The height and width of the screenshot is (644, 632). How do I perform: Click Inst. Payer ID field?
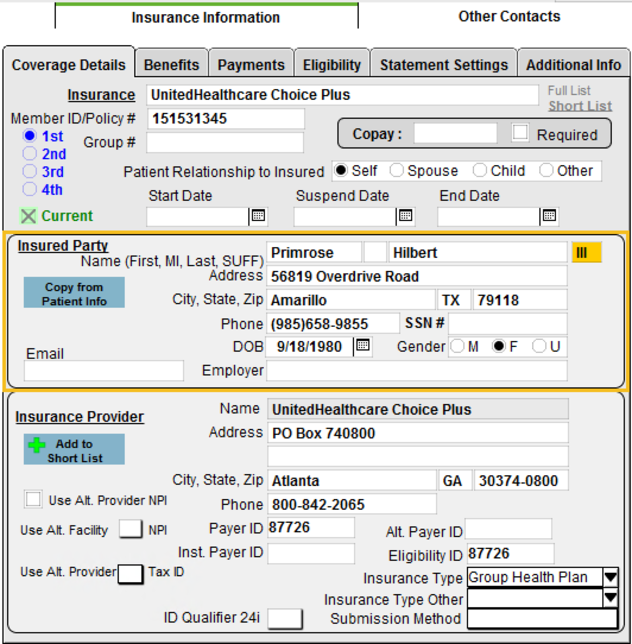click(311, 553)
